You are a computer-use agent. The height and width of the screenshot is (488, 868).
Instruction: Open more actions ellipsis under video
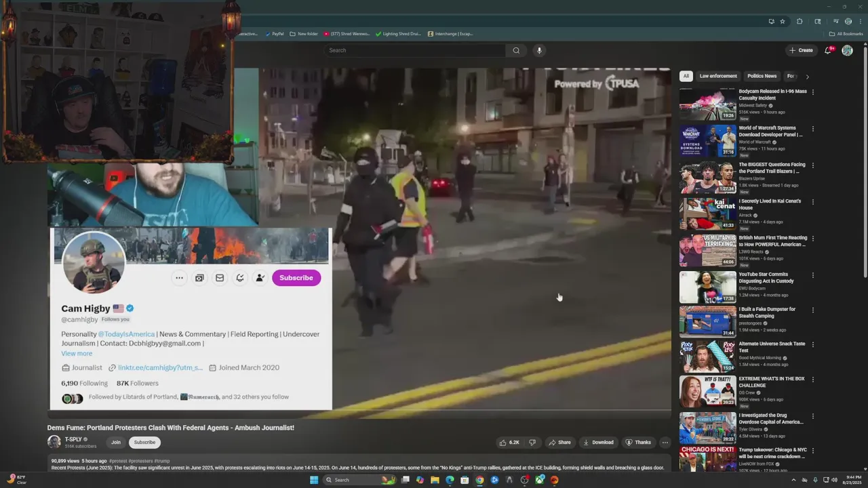665,443
